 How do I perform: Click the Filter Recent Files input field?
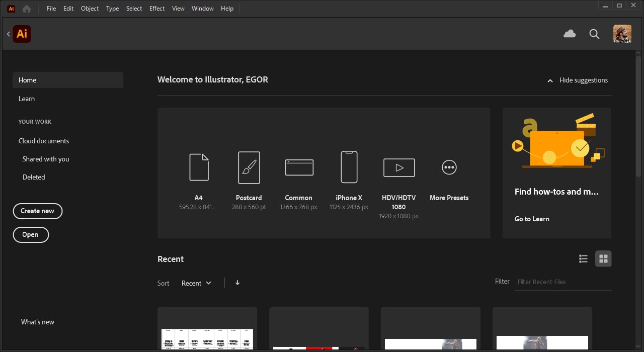click(564, 282)
